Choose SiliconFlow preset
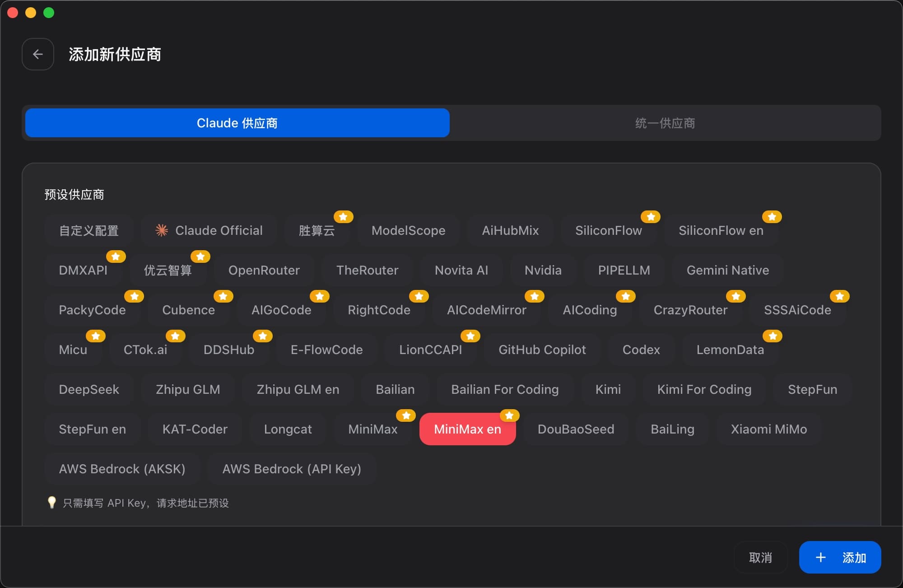Viewport: 903px width, 588px height. point(609,230)
